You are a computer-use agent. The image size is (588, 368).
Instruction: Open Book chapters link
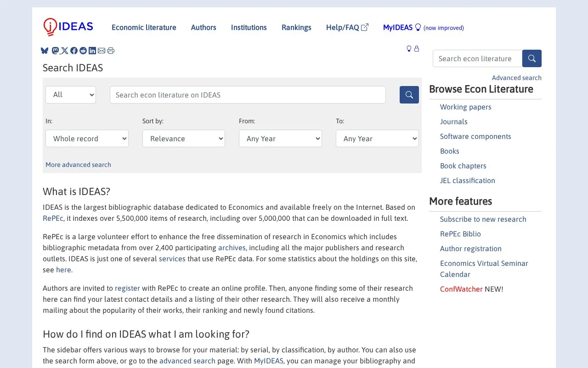click(x=463, y=166)
